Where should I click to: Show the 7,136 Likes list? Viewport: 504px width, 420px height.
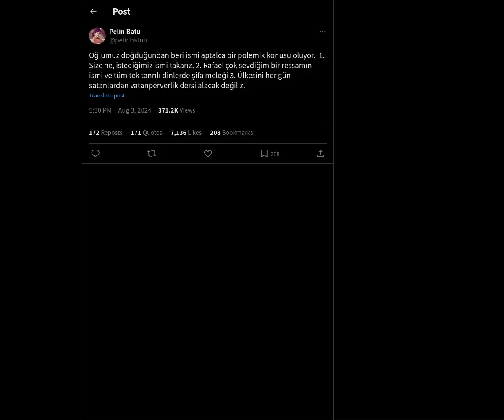point(186,132)
